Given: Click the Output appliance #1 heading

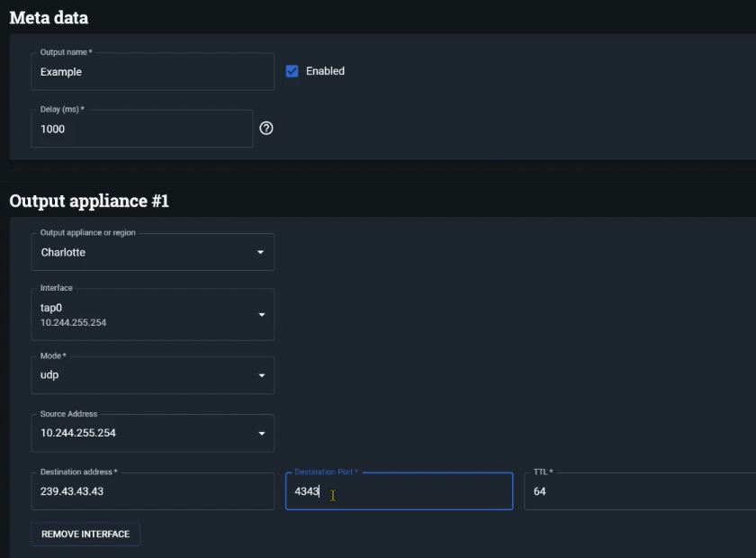Looking at the screenshot, I should pyautogui.click(x=89, y=201).
